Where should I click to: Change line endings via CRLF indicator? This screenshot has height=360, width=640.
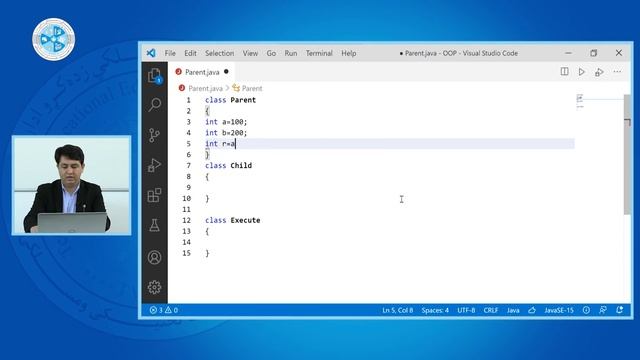(x=491, y=310)
